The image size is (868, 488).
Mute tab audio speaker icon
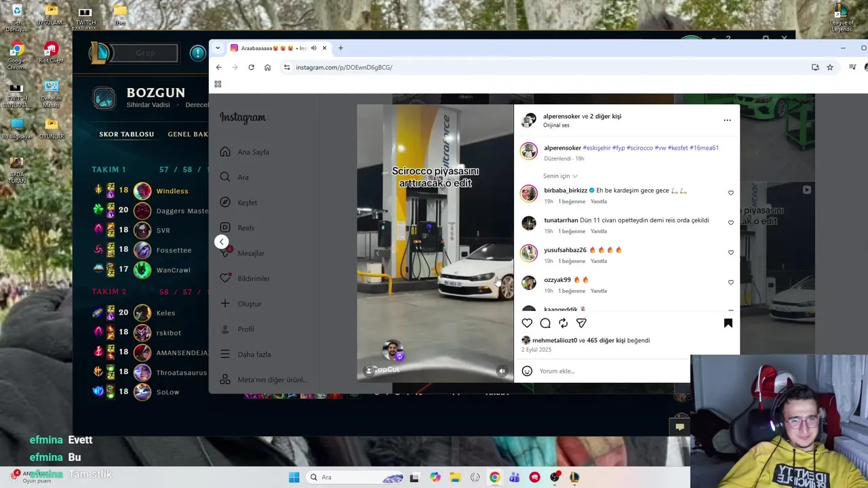click(x=313, y=48)
